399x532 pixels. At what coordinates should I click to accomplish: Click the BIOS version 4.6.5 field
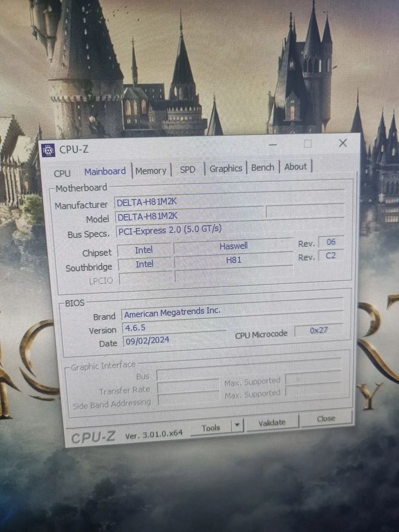174,328
